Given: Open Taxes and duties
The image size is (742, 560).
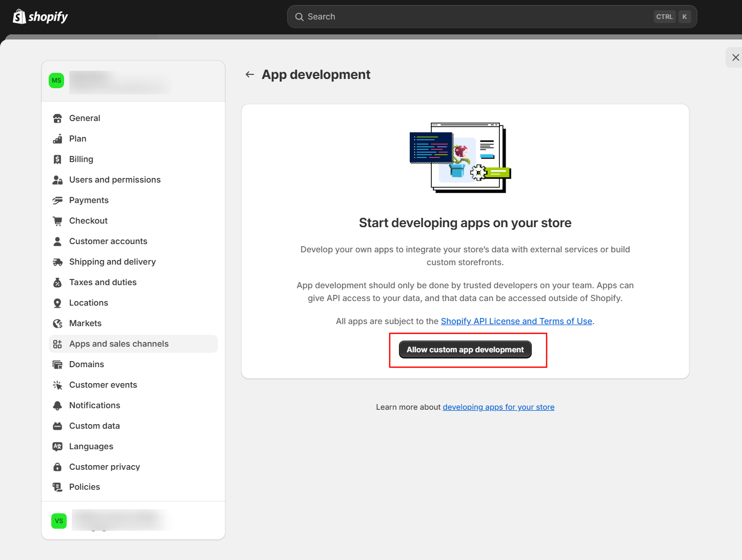Looking at the screenshot, I should (x=133, y=282).
